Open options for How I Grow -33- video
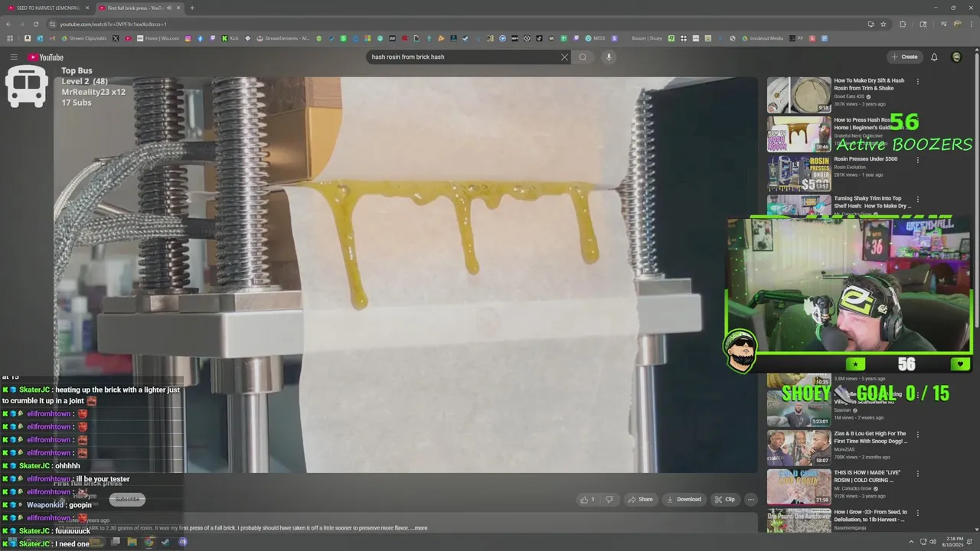 (x=917, y=513)
